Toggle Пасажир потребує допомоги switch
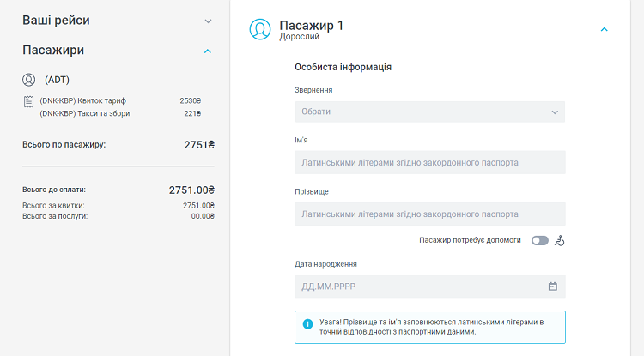Viewport: 644px width, 356px height. tap(539, 241)
